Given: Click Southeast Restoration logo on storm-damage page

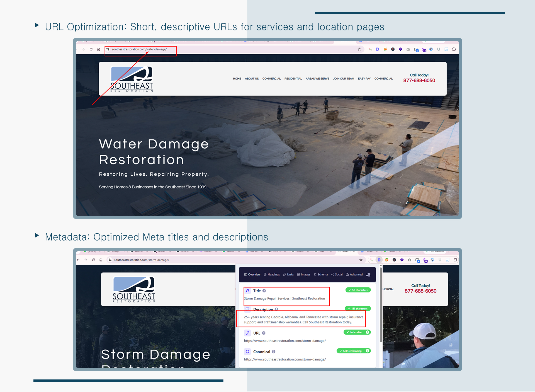Looking at the screenshot, I should 134,290.
